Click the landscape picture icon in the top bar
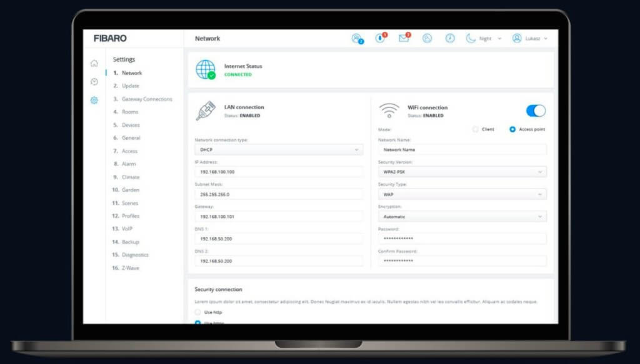This screenshot has width=640, height=364. tap(427, 38)
